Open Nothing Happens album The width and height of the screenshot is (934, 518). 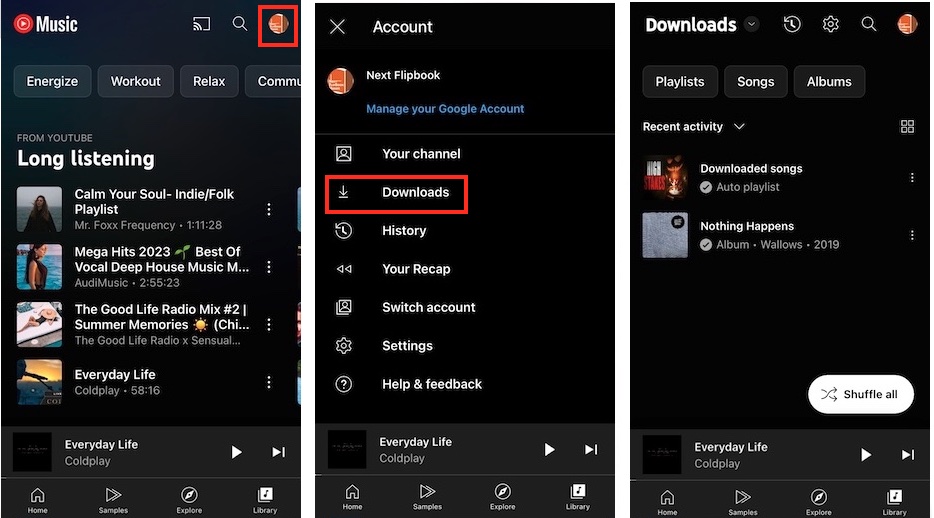coord(778,235)
